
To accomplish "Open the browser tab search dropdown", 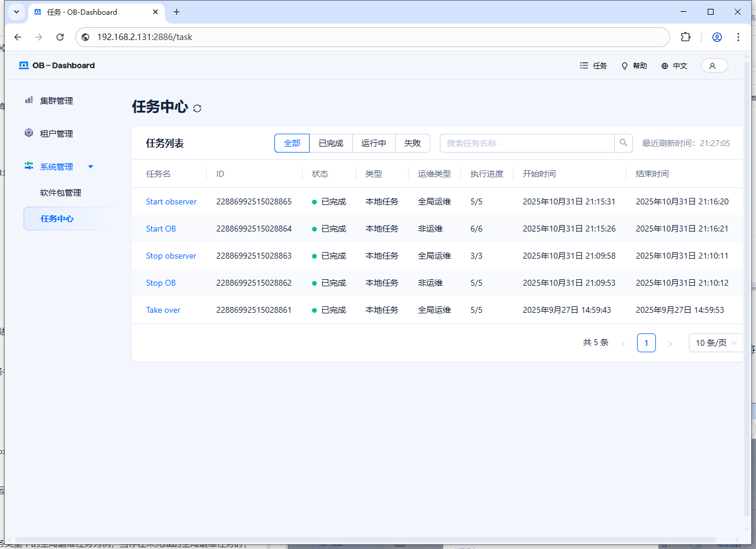I will 16,12.
